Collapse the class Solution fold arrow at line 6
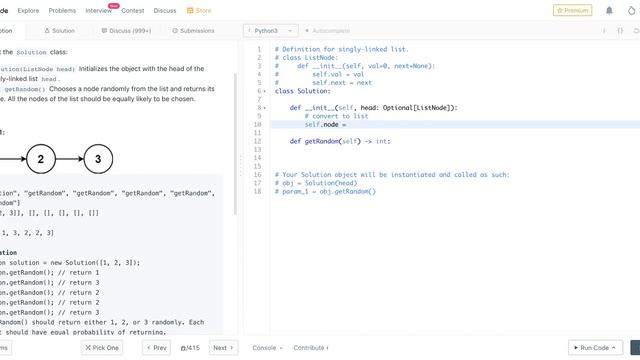Viewport: 640px width, 360px height. pos(264,91)
